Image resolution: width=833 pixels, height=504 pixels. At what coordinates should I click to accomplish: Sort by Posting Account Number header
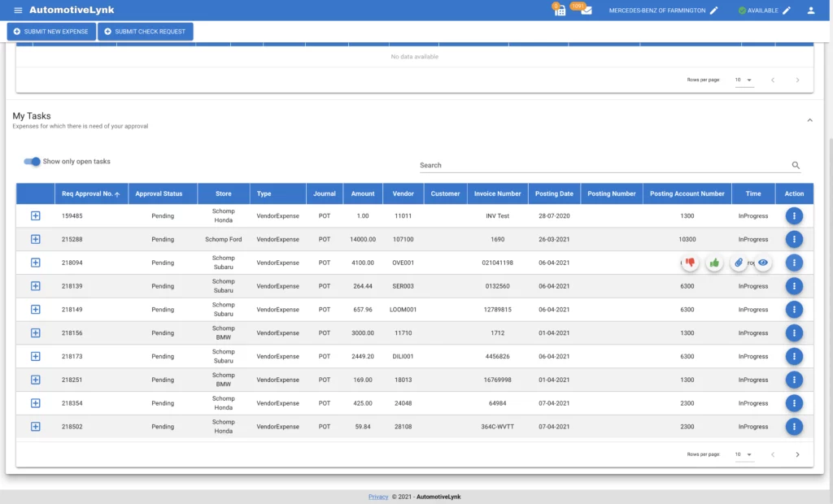pos(687,193)
